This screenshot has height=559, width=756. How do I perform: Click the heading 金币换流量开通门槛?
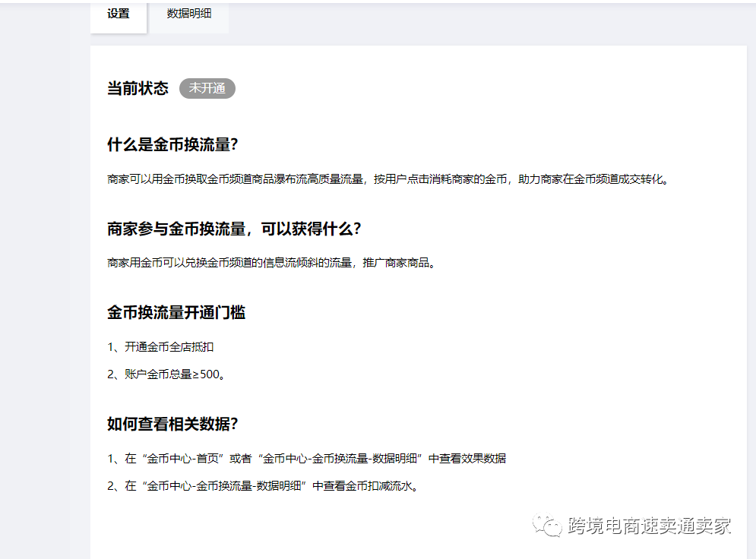[x=176, y=313]
